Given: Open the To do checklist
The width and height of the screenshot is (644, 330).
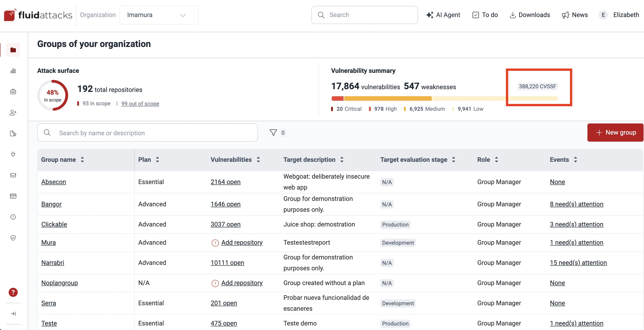Looking at the screenshot, I should coord(485,15).
